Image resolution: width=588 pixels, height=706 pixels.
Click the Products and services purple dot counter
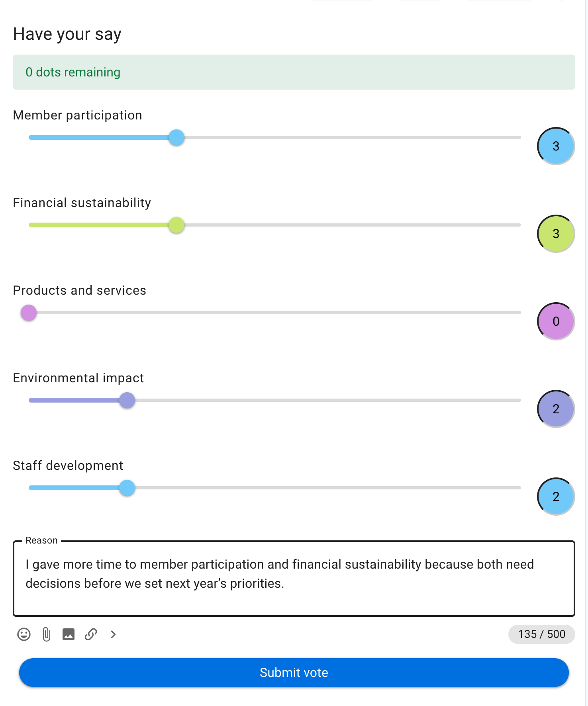point(556,321)
